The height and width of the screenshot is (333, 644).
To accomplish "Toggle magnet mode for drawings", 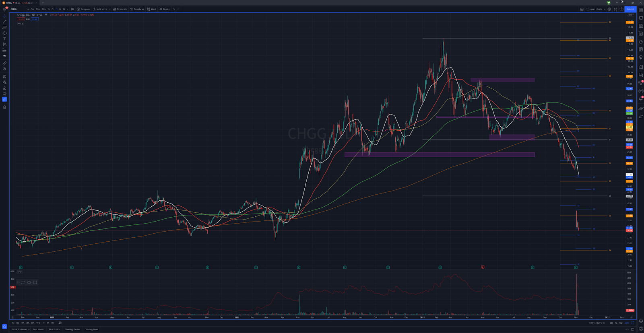I will pos(4,76).
